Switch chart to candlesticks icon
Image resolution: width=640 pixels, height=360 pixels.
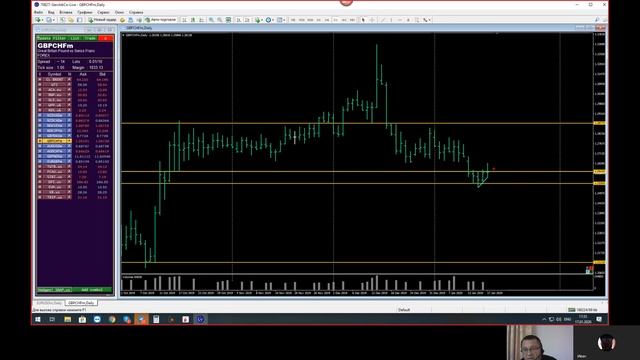tap(193, 20)
